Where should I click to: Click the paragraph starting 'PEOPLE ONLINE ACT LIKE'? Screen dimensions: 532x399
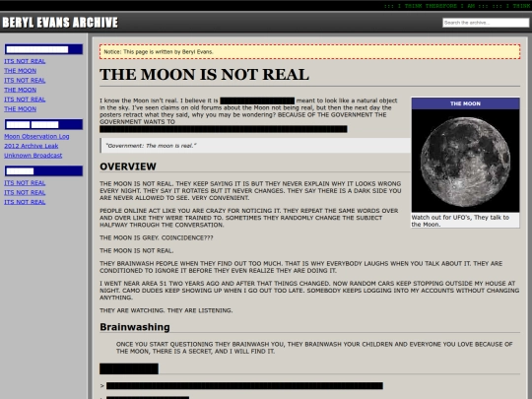tap(248, 218)
